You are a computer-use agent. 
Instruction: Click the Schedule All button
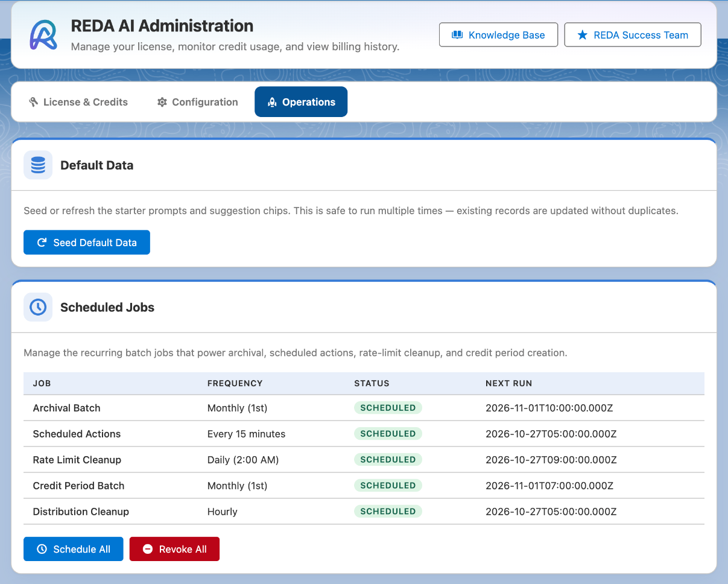[x=74, y=549]
